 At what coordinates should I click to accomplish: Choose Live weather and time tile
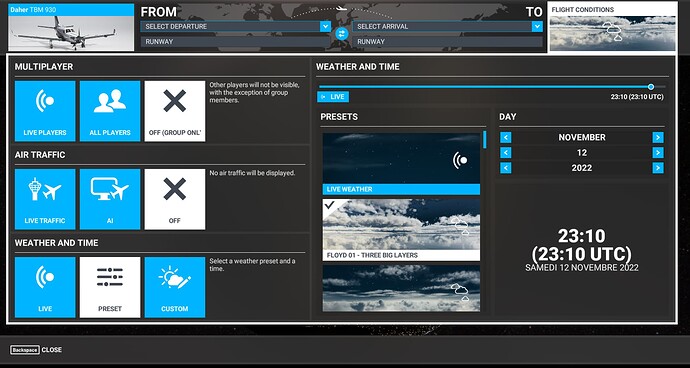[x=45, y=287]
